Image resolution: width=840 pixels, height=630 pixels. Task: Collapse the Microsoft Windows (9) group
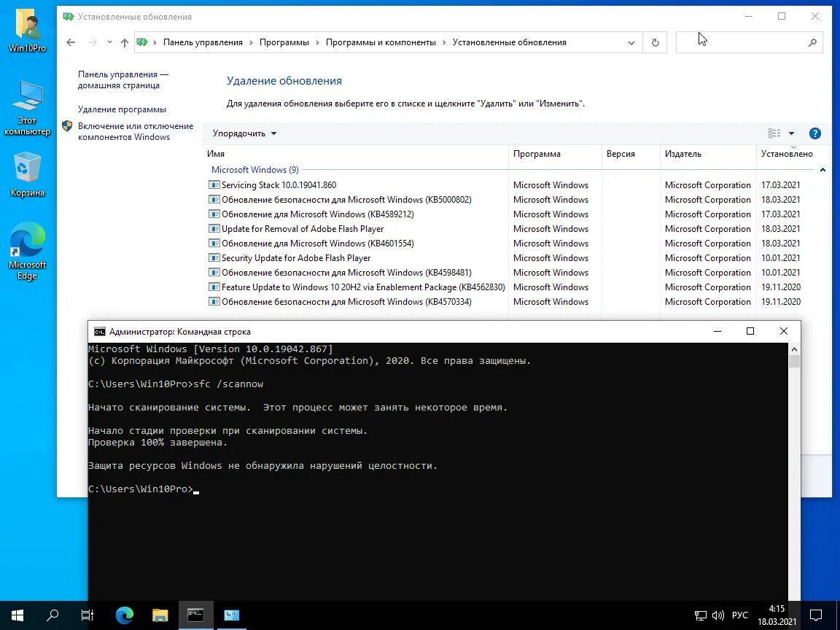click(x=822, y=170)
